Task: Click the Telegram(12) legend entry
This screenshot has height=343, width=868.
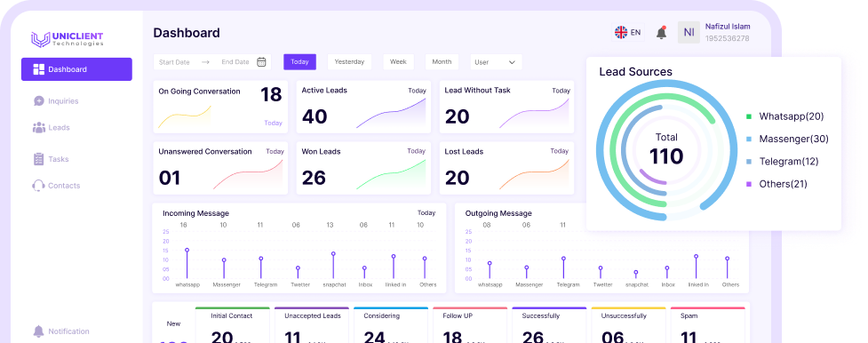Action: click(782, 161)
